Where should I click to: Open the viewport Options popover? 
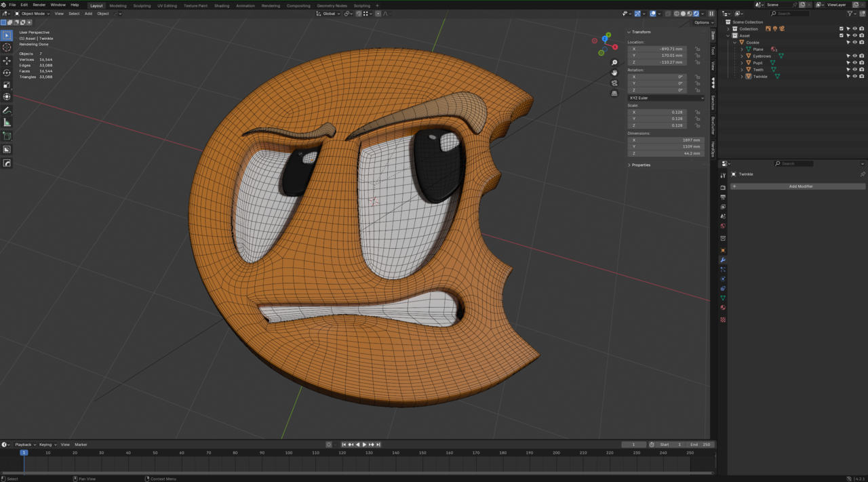click(703, 22)
